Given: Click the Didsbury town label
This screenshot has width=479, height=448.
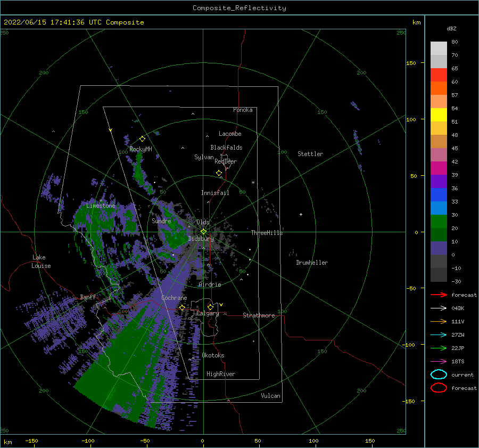Looking at the screenshot, I should pyautogui.click(x=201, y=239).
